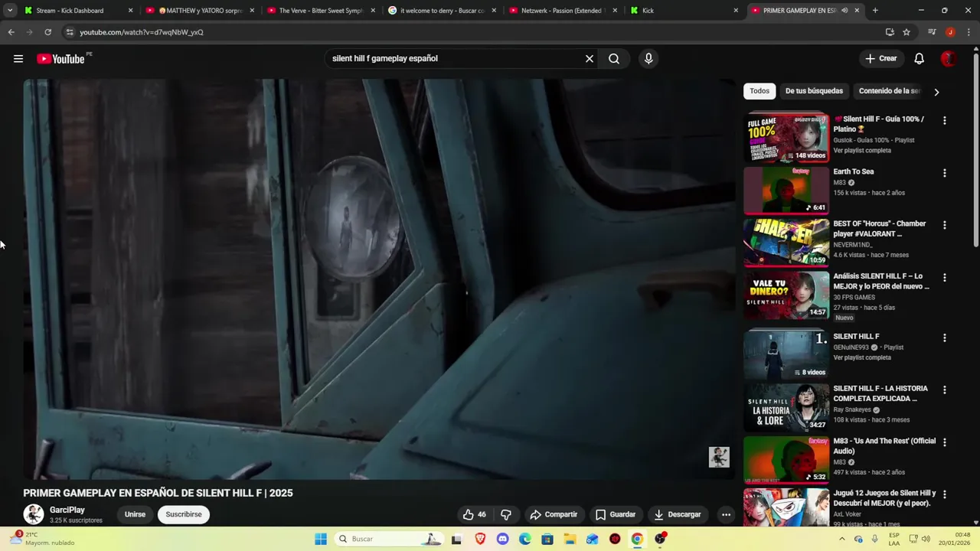Open Chrome profile avatar

tap(950, 32)
